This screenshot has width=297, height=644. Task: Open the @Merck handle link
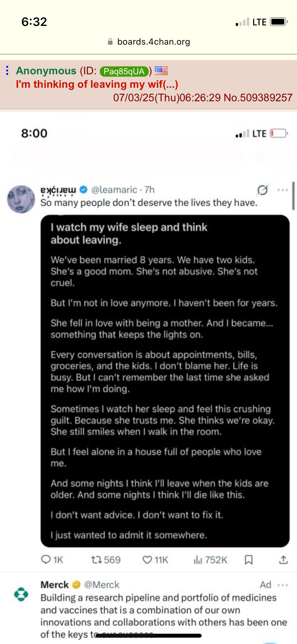pos(102,585)
